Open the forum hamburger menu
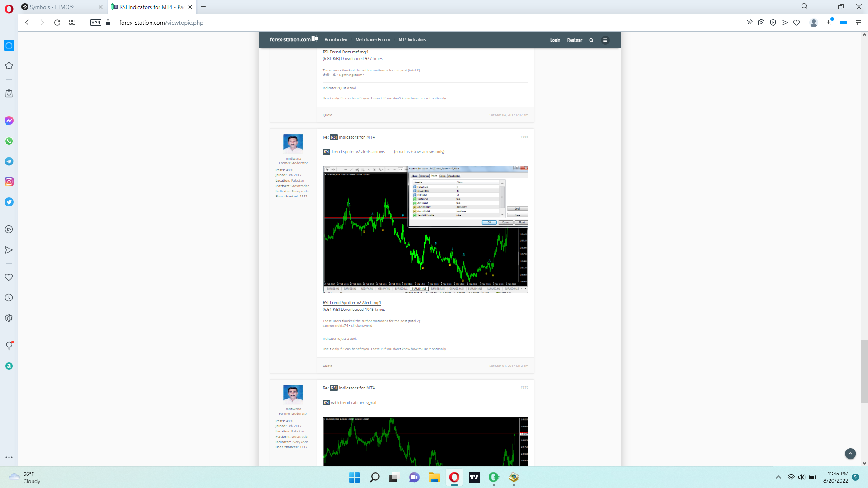 click(605, 40)
